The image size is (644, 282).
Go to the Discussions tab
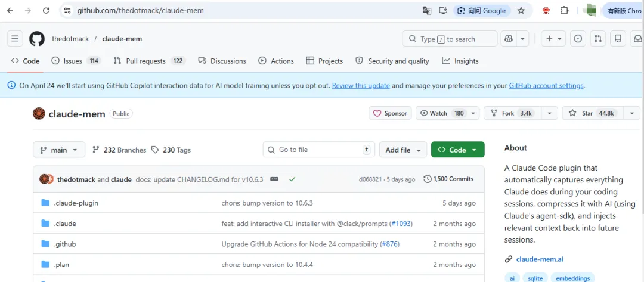click(222, 61)
